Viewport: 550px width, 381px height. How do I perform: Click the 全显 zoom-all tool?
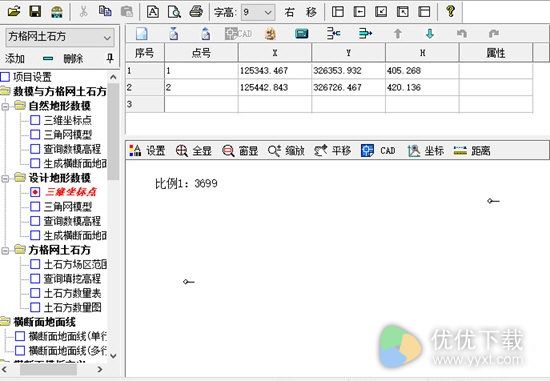pos(194,151)
